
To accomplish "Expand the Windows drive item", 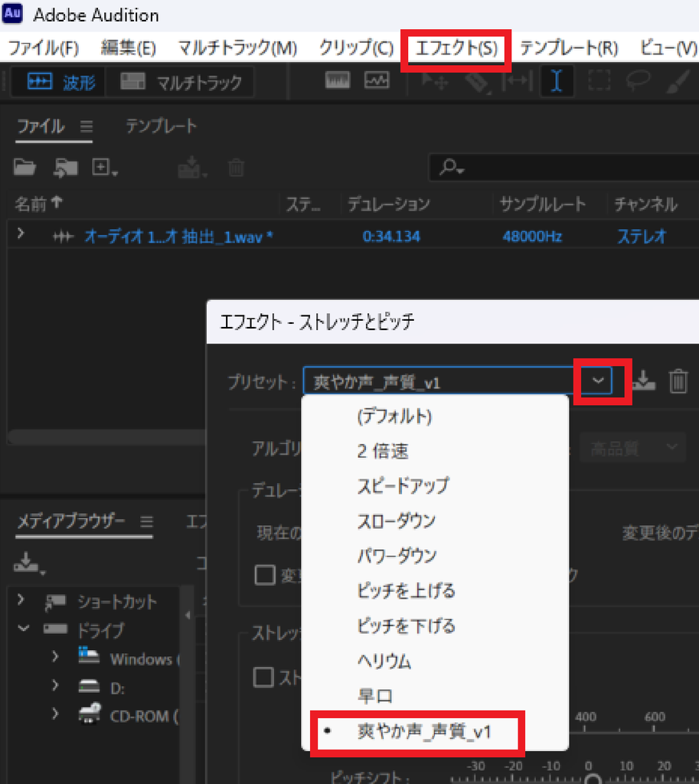I will (55, 656).
